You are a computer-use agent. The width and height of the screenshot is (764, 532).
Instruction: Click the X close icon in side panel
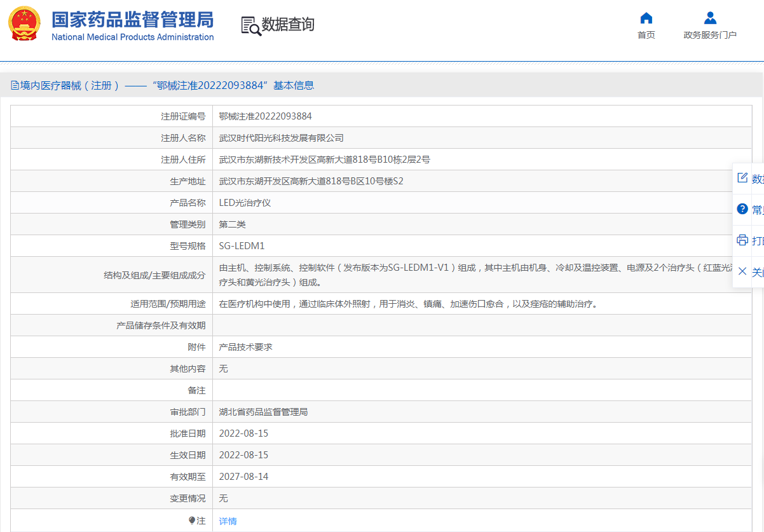pyautogui.click(x=742, y=271)
